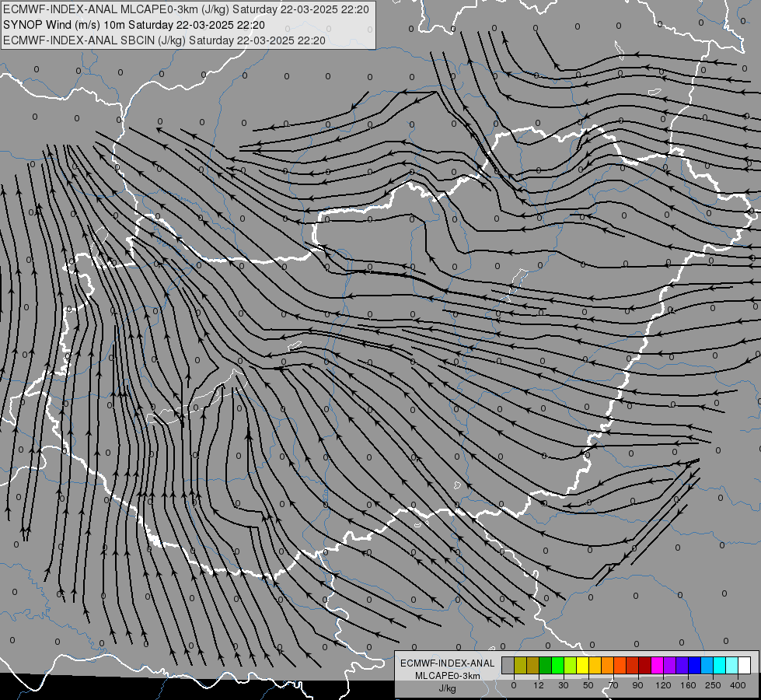Image resolution: width=761 pixels, height=700 pixels.
Task: Click the legend scale value 30
Action: point(563,685)
